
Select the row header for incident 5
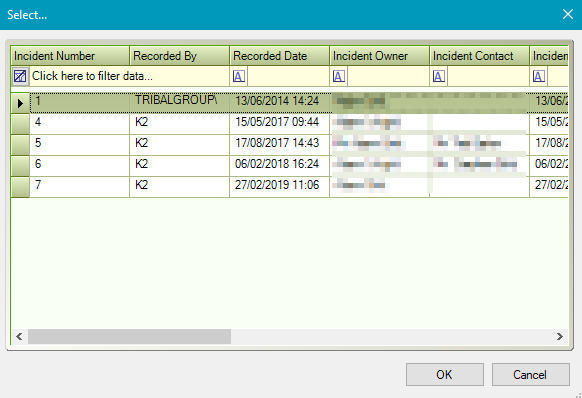(x=20, y=145)
